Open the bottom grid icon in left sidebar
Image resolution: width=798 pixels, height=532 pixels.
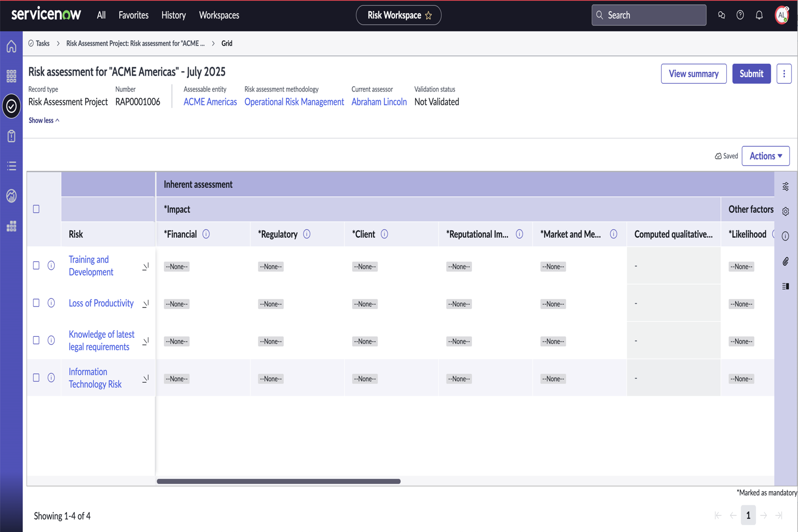(x=11, y=226)
